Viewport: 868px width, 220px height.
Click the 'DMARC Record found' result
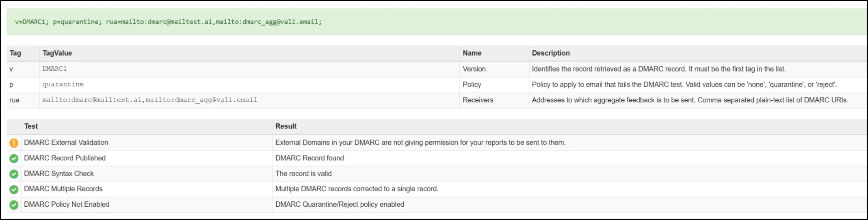coord(310,158)
